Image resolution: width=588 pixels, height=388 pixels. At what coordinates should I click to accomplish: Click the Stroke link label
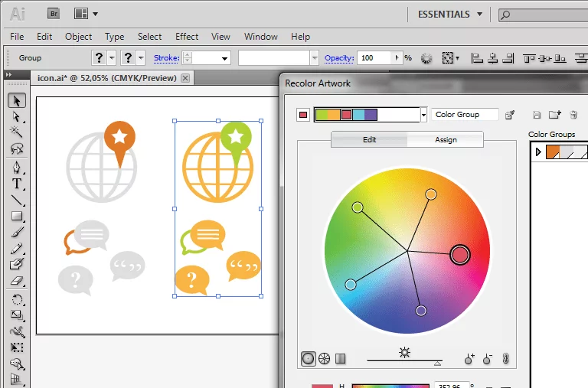pos(166,57)
